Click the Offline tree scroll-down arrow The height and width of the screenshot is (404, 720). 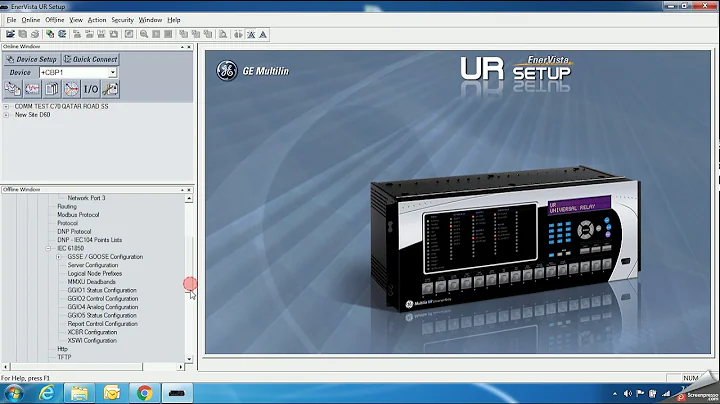(x=189, y=359)
